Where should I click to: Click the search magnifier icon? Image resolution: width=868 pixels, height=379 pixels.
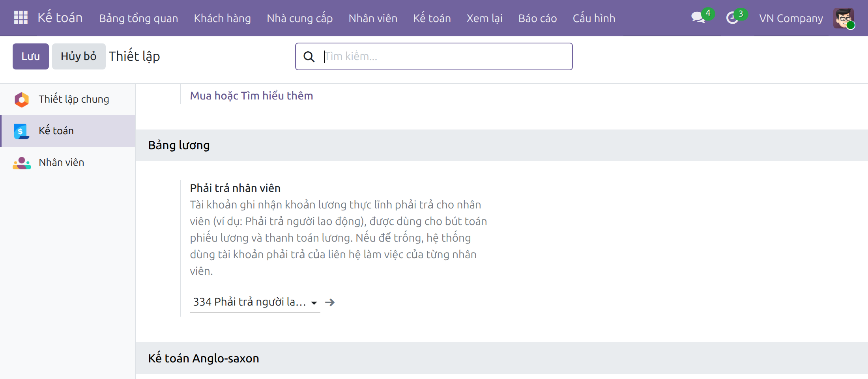(309, 56)
